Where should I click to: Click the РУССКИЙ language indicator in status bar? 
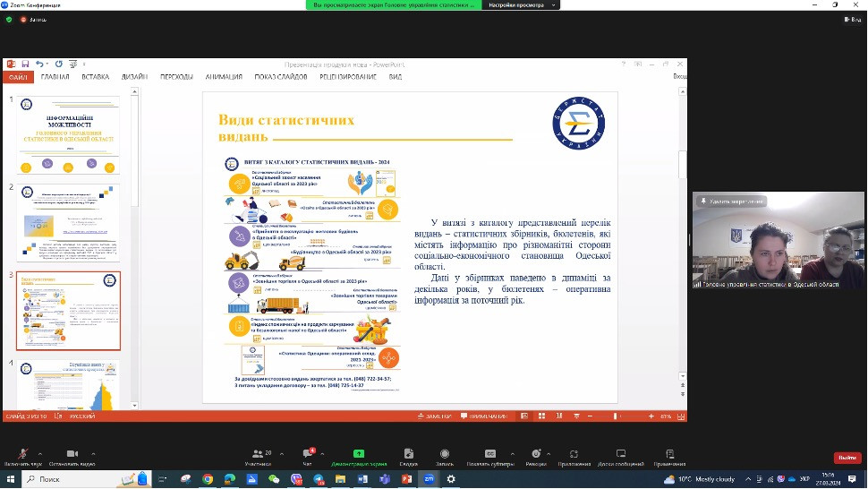tap(82, 416)
